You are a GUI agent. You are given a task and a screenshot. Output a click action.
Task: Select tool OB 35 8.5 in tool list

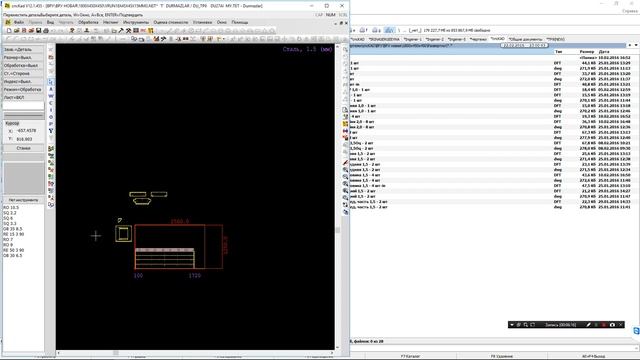pyautogui.click(x=13, y=229)
